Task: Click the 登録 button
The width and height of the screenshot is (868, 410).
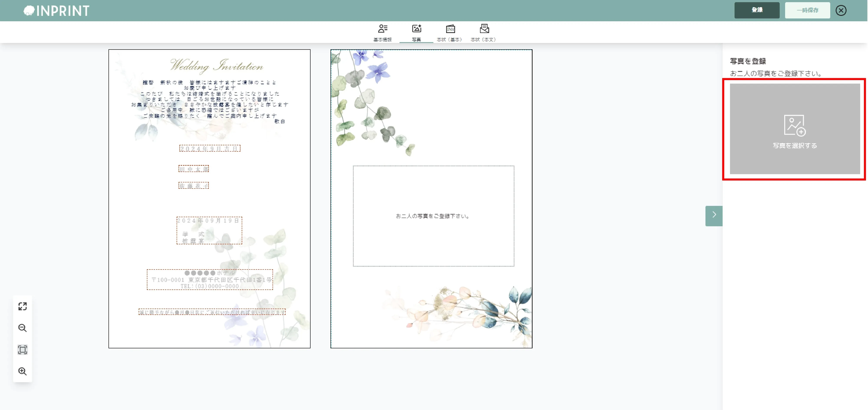Action: coord(756,10)
